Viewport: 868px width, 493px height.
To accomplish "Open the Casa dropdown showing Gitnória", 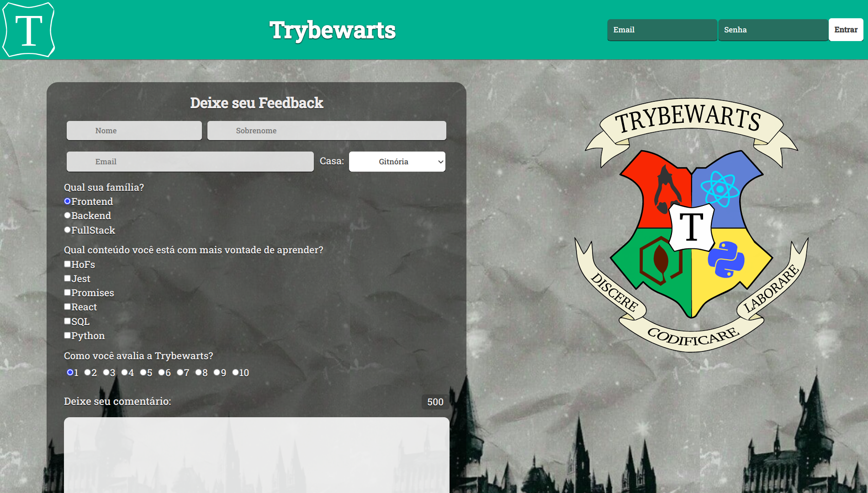I will coord(397,162).
